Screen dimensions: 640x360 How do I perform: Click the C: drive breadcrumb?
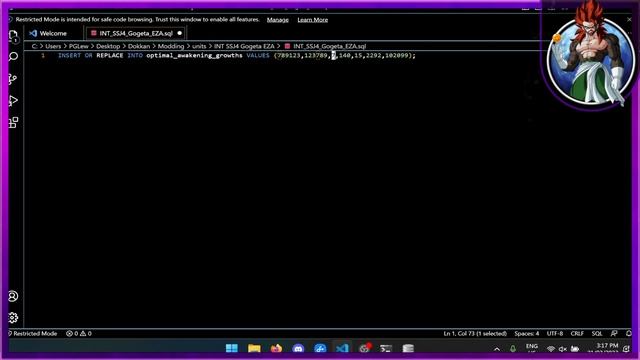pos(34,46)
